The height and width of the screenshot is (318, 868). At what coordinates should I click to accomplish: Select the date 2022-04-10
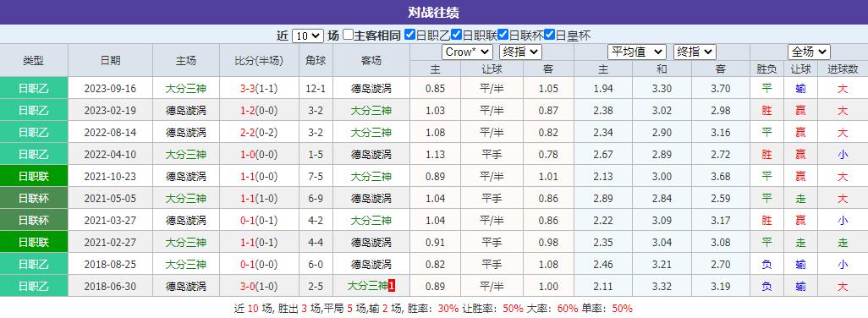pyautogui.click(x=110, y=154)
